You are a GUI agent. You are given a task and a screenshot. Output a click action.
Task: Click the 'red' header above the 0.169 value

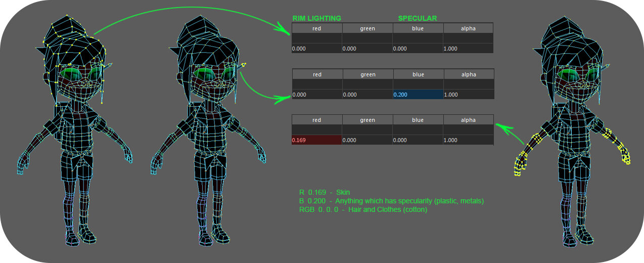(x=316, y=120)
